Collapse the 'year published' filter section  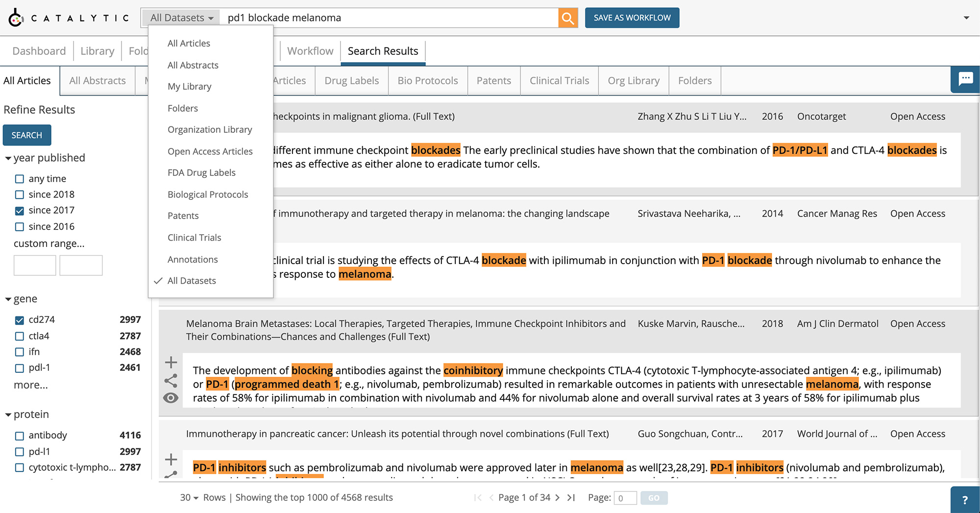click(x=8, y=158)
